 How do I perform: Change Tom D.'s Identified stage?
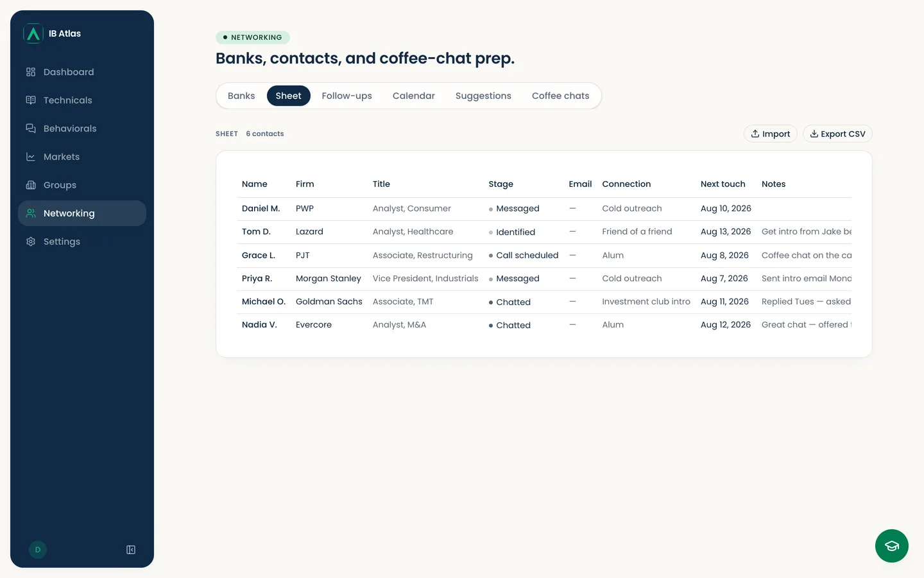tap(512, 232)
